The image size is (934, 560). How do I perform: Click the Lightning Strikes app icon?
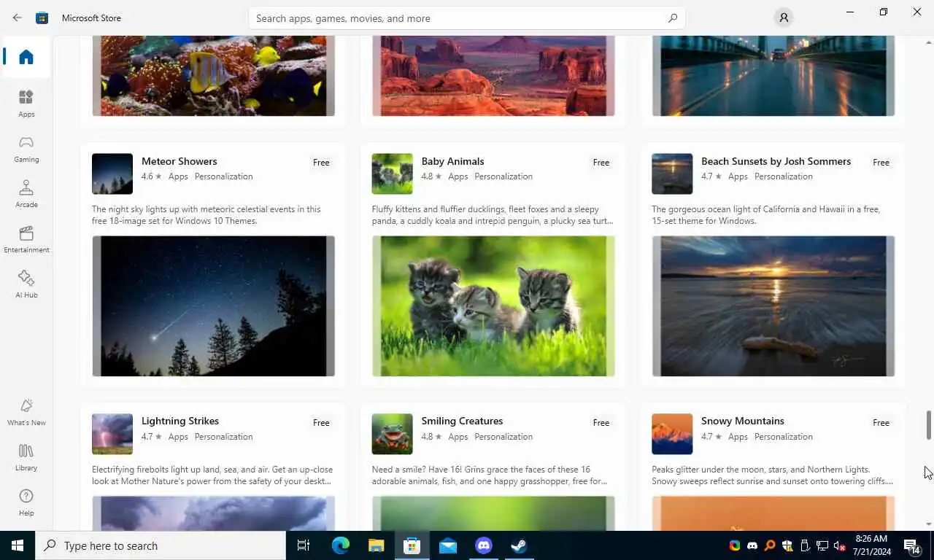click(x=112, y=434)
